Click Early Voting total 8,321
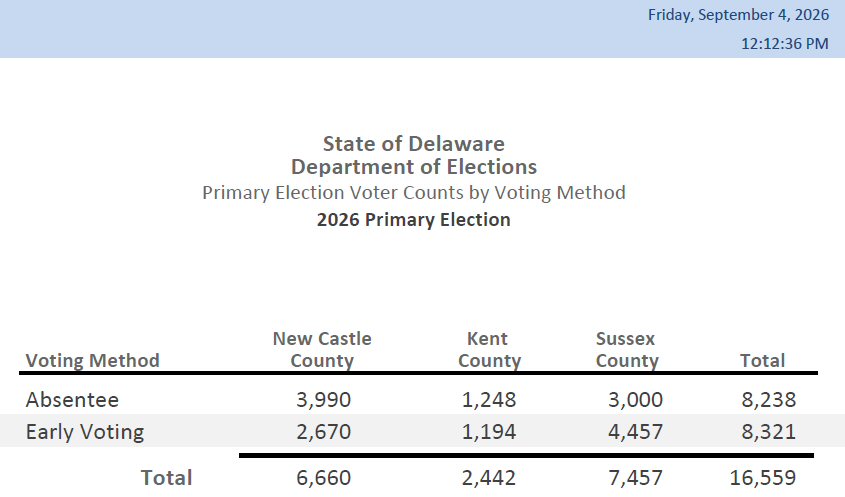The height and width of the screenshot is (497, 845). [x=768, y=432]
